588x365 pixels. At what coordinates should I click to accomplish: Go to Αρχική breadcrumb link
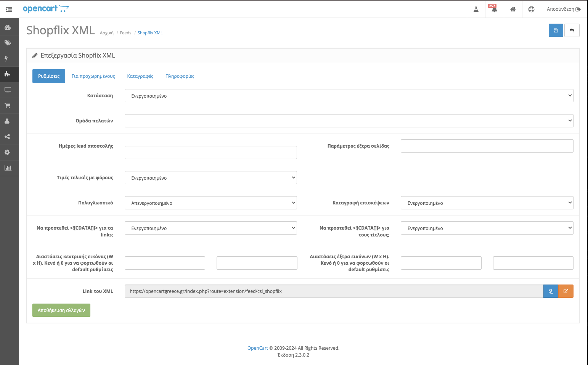click(107, 33)
